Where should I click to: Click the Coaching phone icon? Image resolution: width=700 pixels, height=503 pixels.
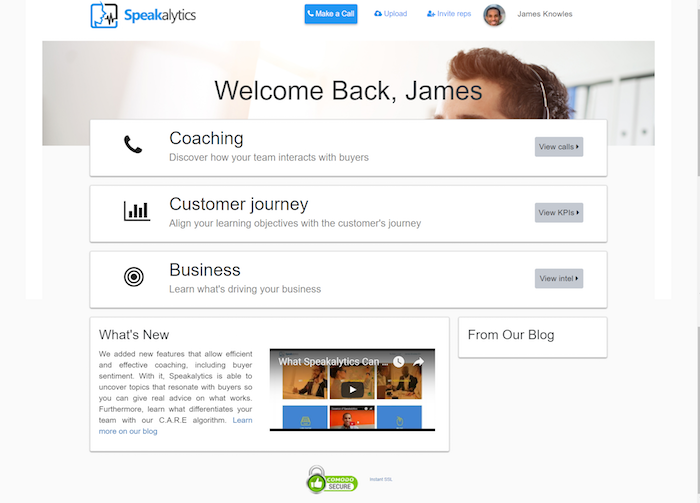pyautogui.click(x=133, y=145)
